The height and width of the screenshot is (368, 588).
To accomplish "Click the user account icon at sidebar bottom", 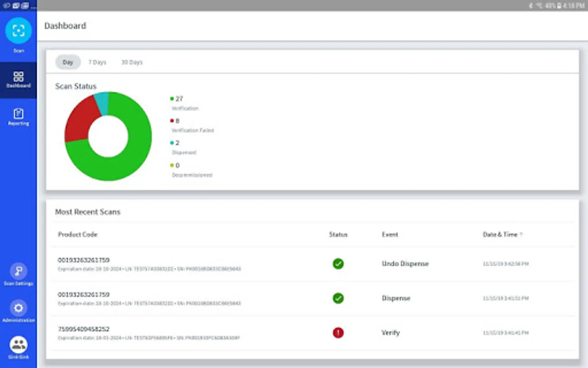I will (x=18, y=345).
